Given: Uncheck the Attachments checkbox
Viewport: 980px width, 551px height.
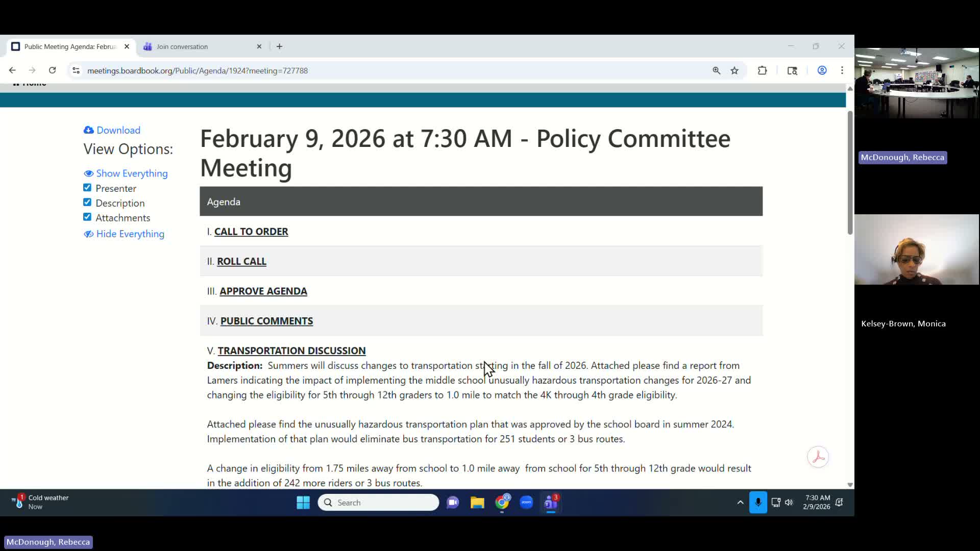Looking at the screenshot, I should coord(87,216).
